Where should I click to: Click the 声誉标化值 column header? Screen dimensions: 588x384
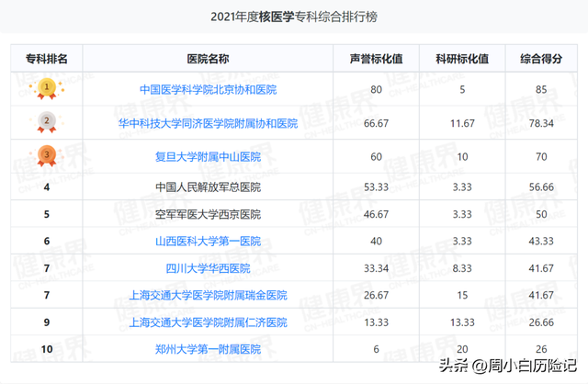point(376,59)
